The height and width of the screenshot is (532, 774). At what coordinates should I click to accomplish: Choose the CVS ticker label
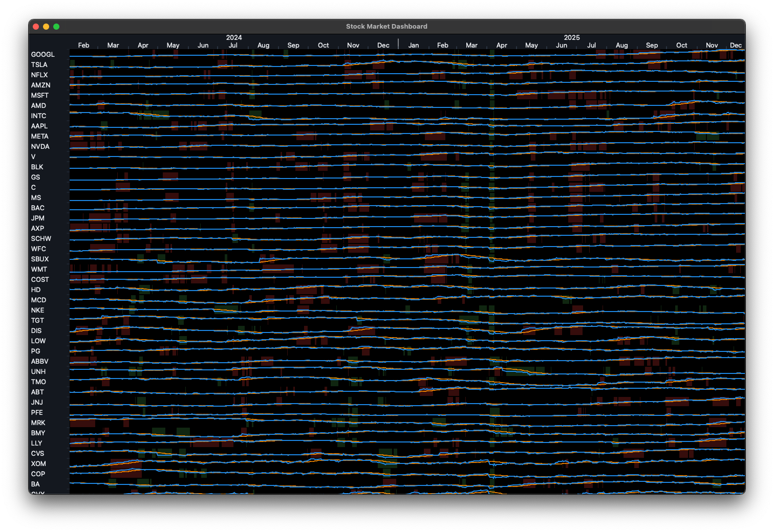point(37,454)
